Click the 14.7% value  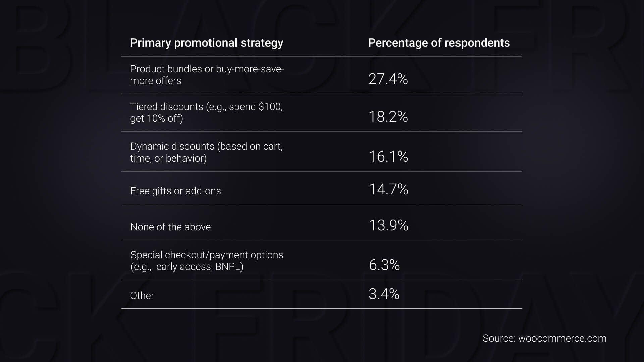(388, 189)
